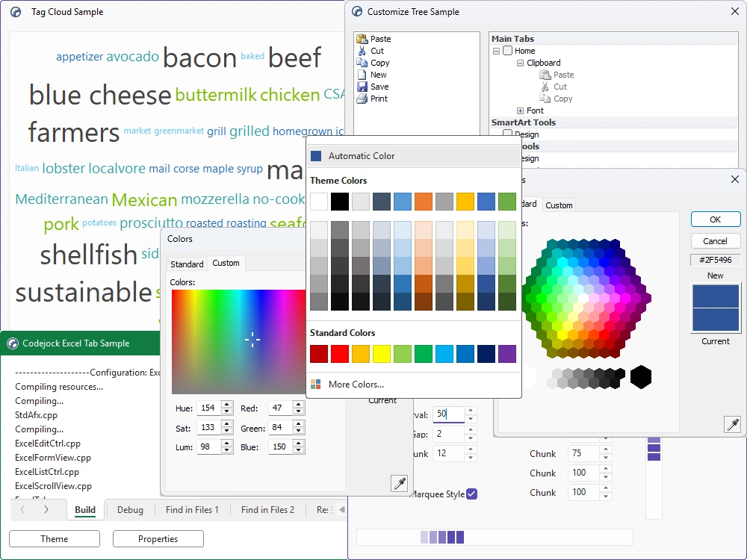Click the Paste icon in the command list
This screenshot has width=747, height=560.
[x=362, y=39]
